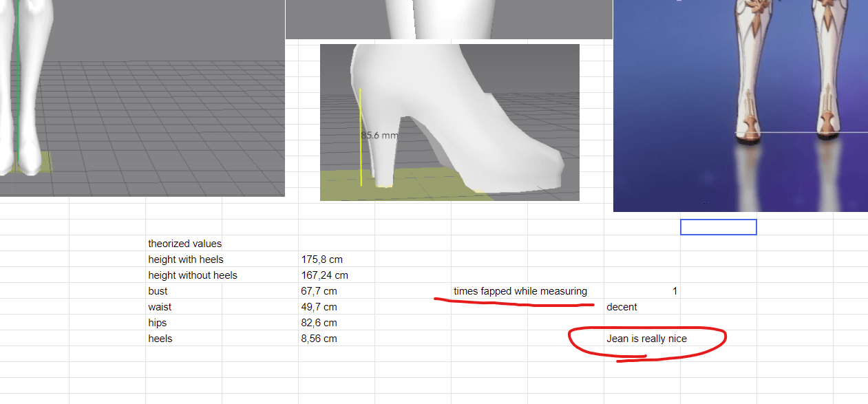868x404 pixels.
Task: Click the cell reading 'decent'
Action: [x=622, y=307]
